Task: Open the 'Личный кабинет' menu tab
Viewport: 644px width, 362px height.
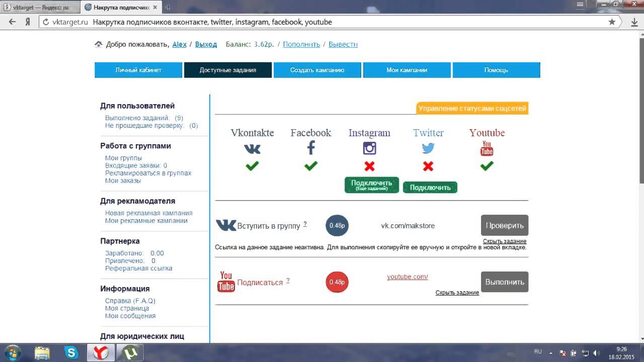Action: point(138,70)
